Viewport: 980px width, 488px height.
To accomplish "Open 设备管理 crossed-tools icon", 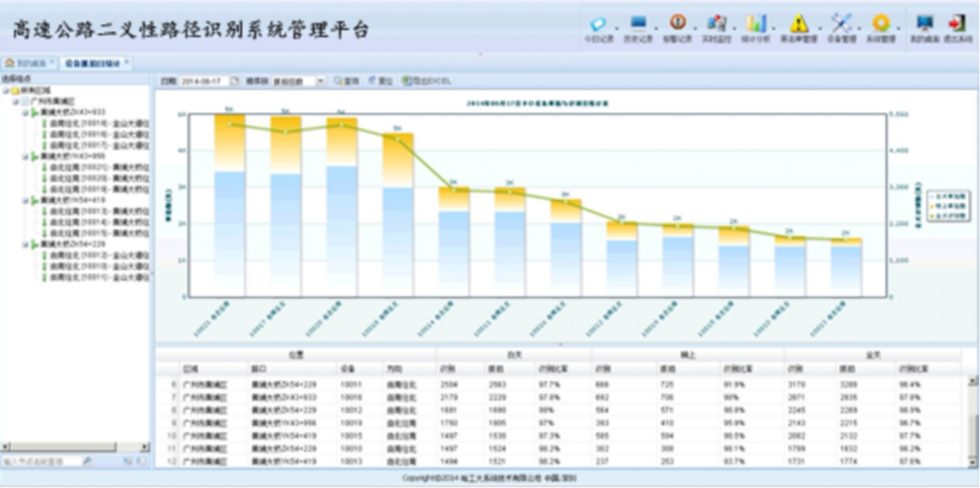I will pyautogui.click(x=840, y=27).
